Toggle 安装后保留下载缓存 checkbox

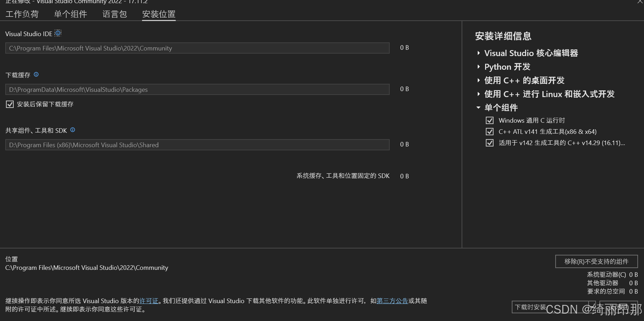[10, 104]
